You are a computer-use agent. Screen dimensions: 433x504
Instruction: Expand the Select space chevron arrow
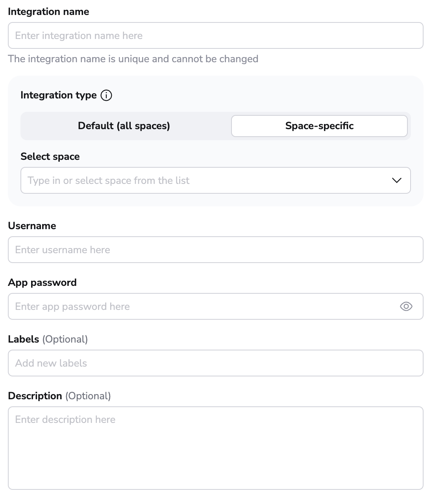click(396, 180)
